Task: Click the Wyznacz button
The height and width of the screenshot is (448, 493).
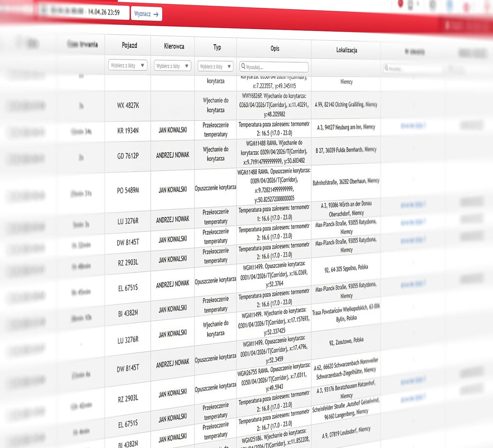Action: (147, 14)
